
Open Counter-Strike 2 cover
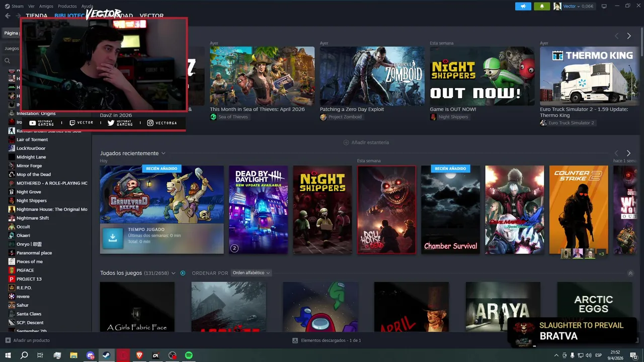(579, 209)
